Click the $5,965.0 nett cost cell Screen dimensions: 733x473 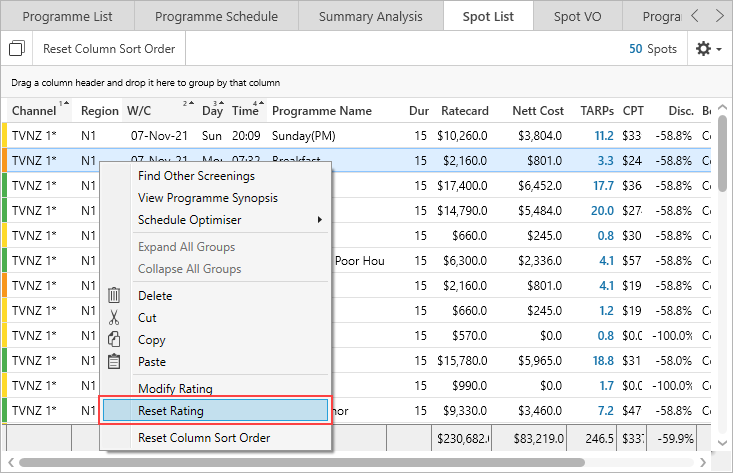pos(540,361)
